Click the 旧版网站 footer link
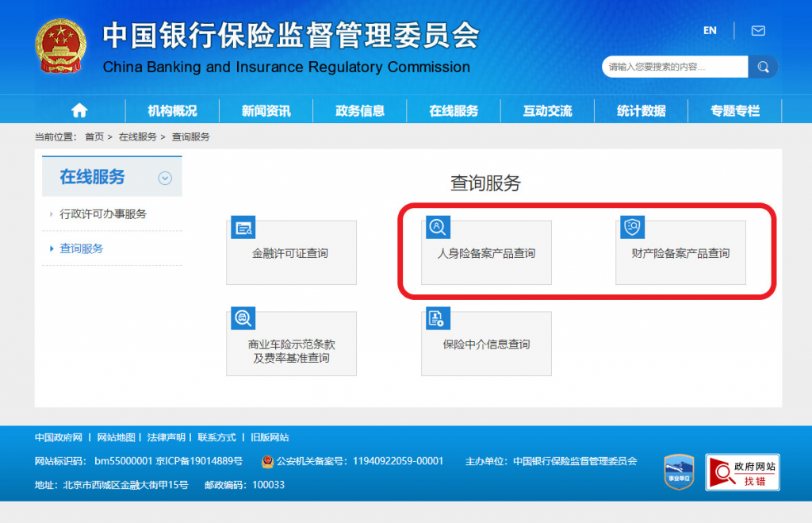The height and width of the screenshot is (523, 812). coord(270,437)
